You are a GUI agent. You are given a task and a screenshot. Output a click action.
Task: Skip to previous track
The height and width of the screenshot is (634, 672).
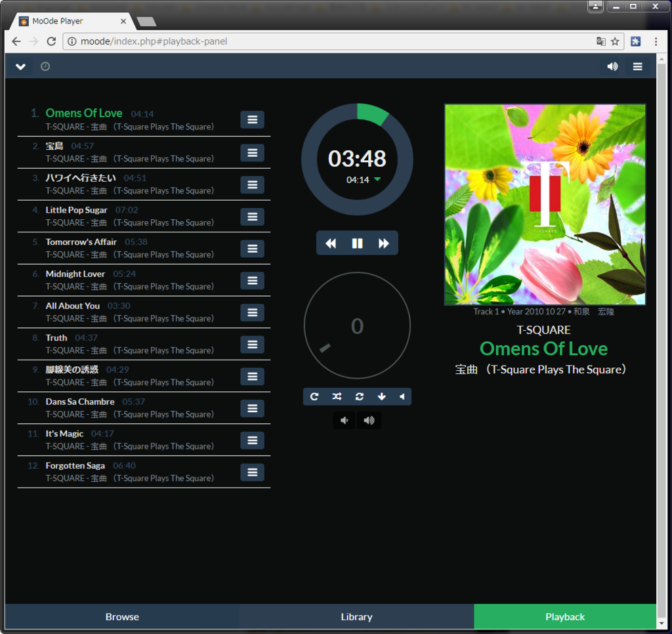click(331, 243)
